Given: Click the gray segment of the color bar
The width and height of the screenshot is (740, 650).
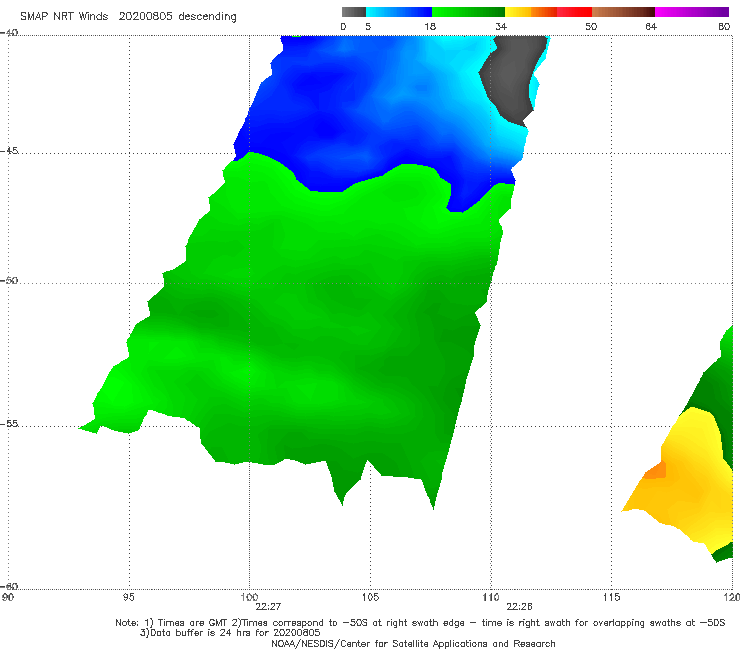Looking at the screenshot, I should tap(353, 12).
